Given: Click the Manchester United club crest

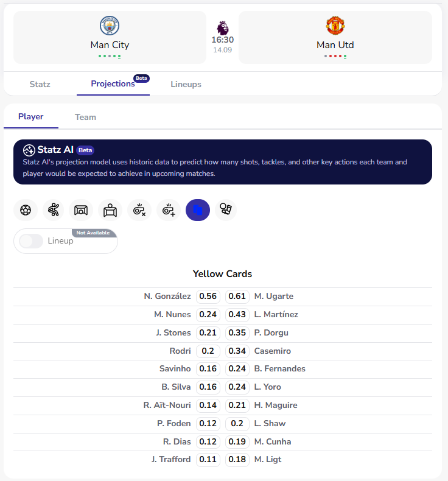Looking at the screenshot, I should tap(335, 26).
